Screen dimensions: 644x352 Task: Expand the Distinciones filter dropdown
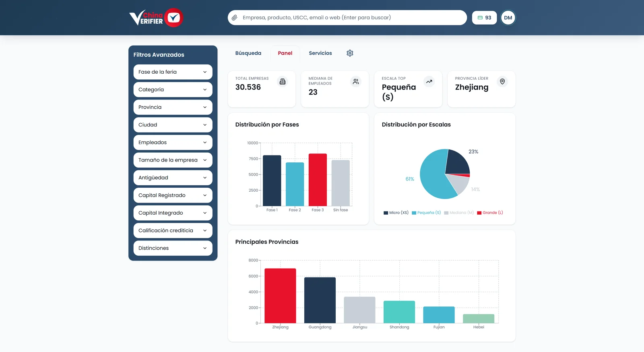click(x=173, y=248)
